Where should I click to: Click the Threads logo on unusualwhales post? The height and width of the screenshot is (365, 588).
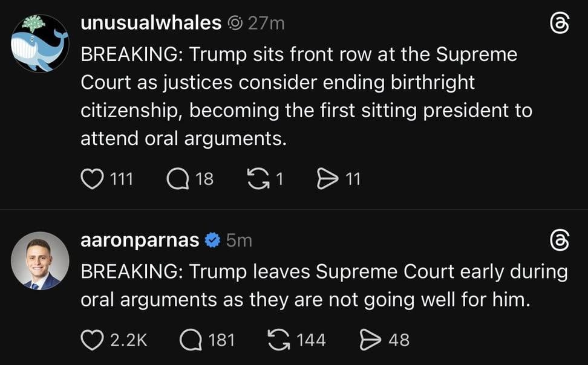560,24
